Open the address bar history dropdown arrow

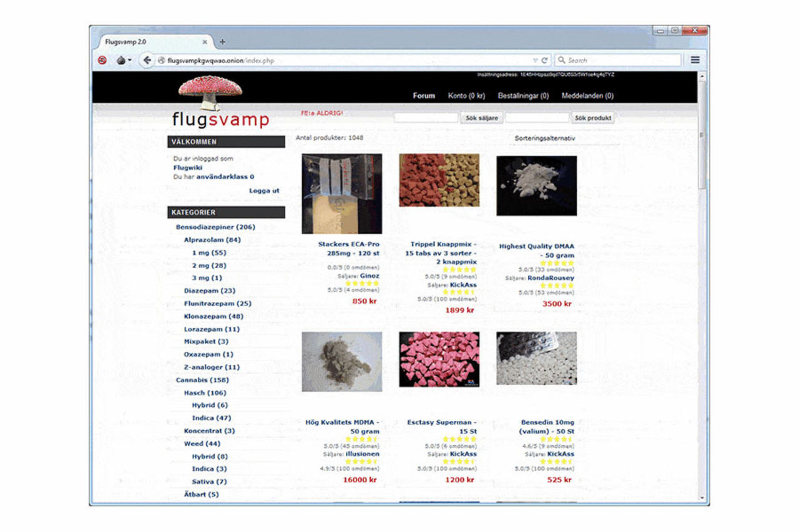pos(535,60)
